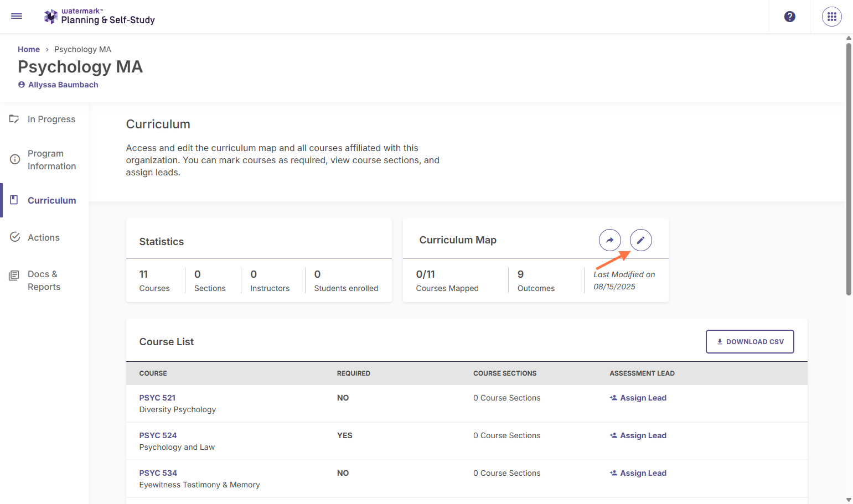This screenshot has height=504, width=853.
Task: Click the assign-person icon for PSYC 524
Action: (613, 435)
